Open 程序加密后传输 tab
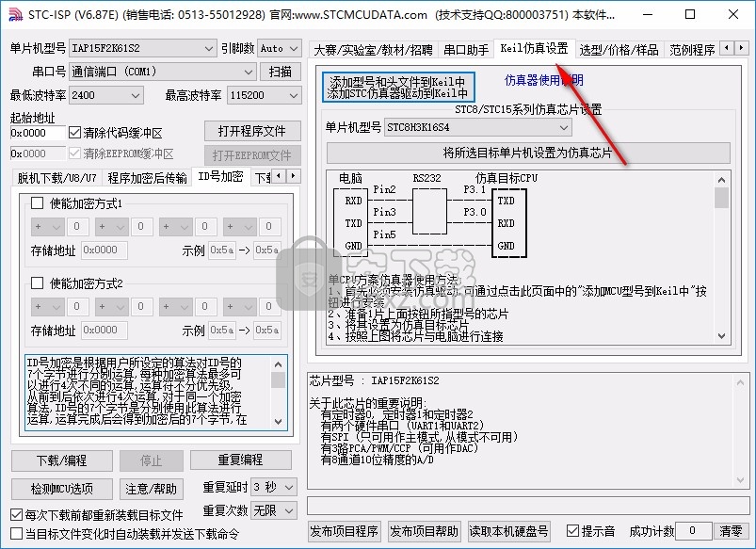 point(147,178)
